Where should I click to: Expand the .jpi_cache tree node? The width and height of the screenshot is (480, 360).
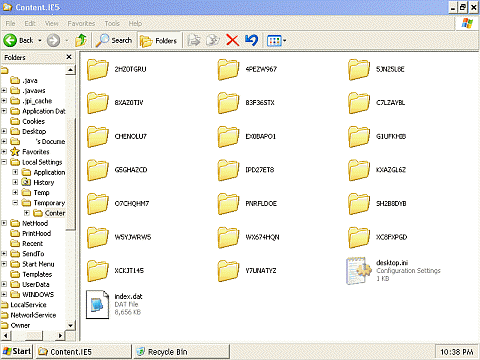click(4, 100)
